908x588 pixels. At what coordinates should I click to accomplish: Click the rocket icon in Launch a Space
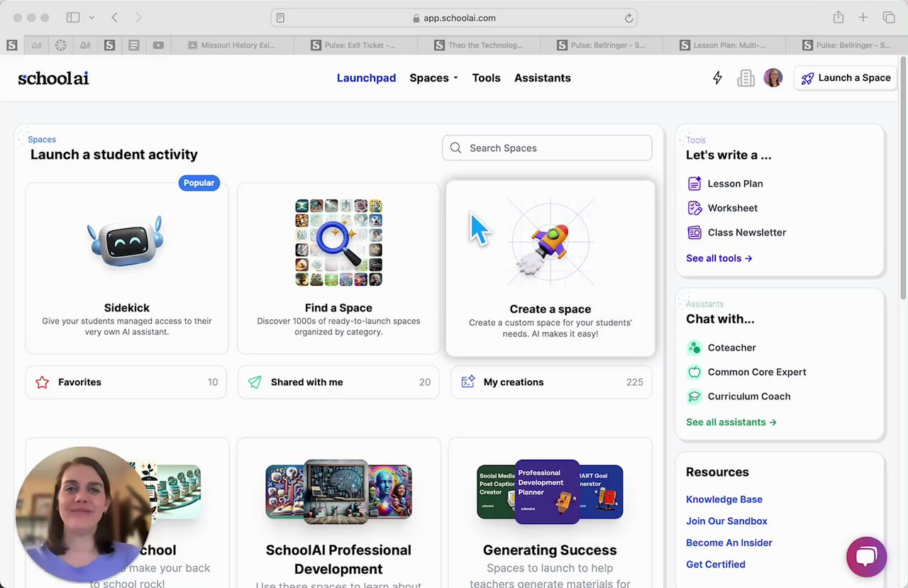[x=807, y=78]
